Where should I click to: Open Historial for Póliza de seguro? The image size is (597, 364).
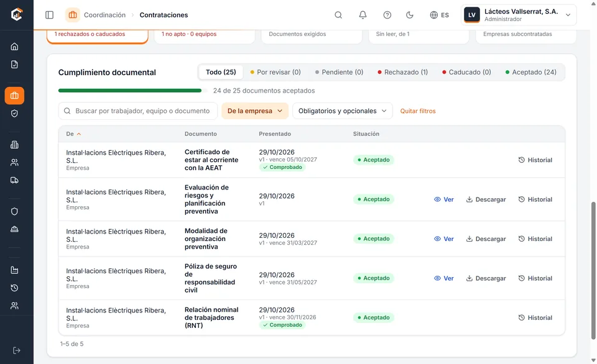point(535,278)
